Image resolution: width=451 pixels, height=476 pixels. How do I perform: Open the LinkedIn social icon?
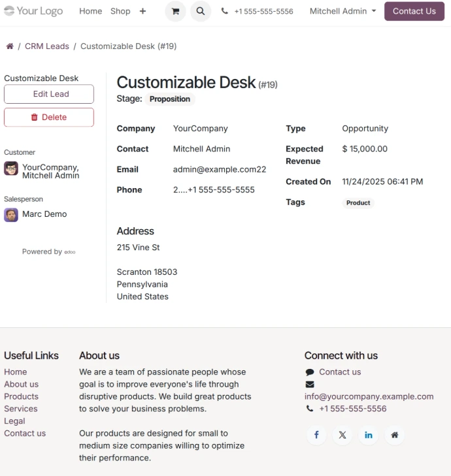(x=369, y=435)
